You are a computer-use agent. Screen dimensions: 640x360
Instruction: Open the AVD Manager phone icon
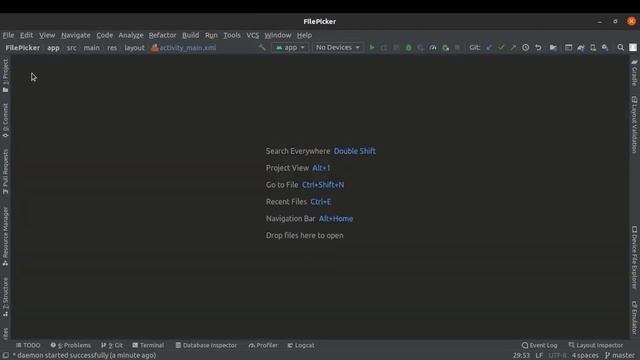coord(593,48)
